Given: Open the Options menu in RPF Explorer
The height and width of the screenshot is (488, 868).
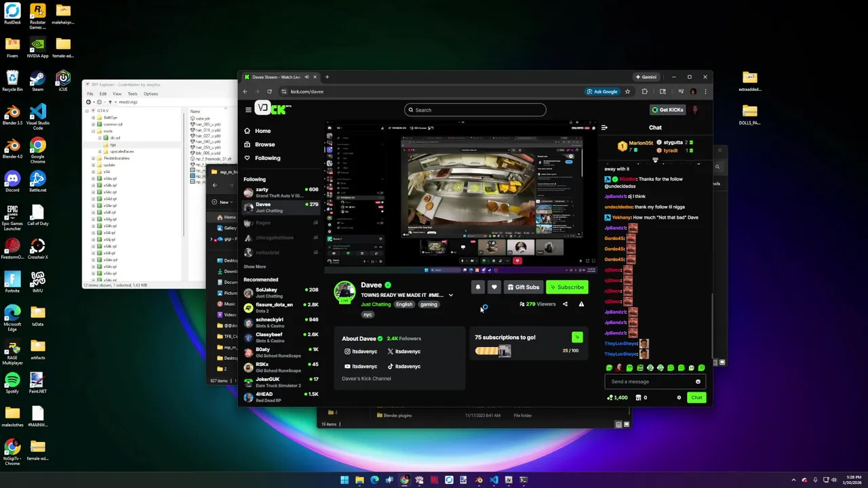Looking at the screenshot, I should point(151,94).
